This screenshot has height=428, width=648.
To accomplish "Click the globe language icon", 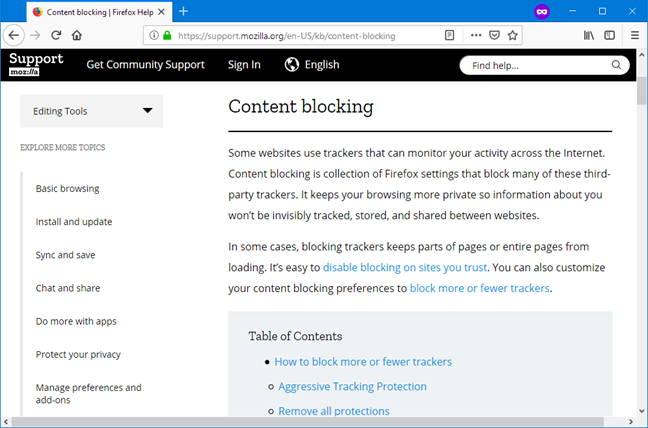I will click(291, 64).
